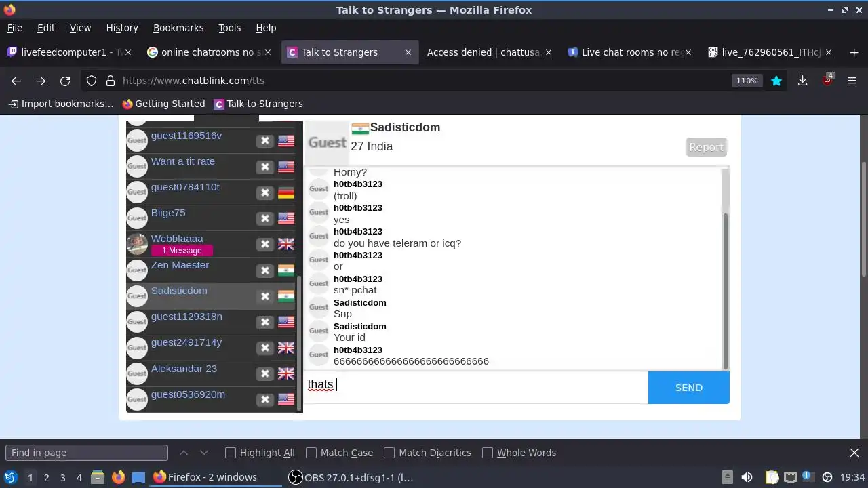Open Import bookmarks from toolbar
Viewport: 868px width, 488px height.
(61, 104)
